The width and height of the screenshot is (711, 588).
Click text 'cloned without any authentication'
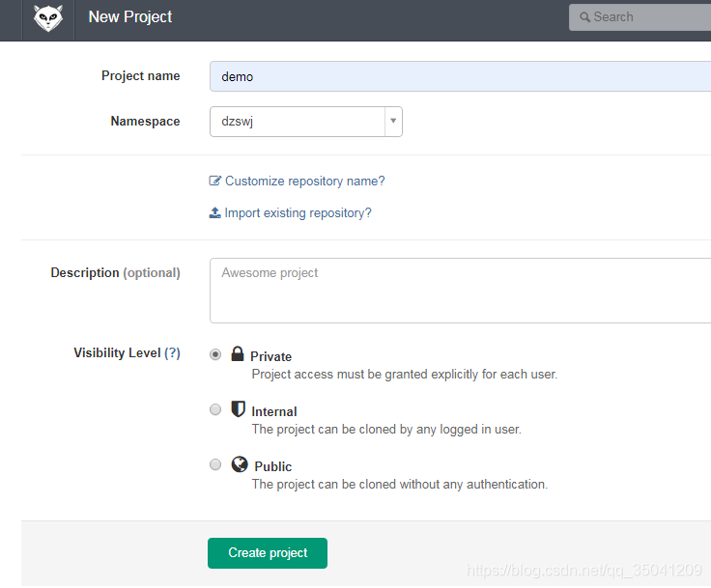point(453,484)
